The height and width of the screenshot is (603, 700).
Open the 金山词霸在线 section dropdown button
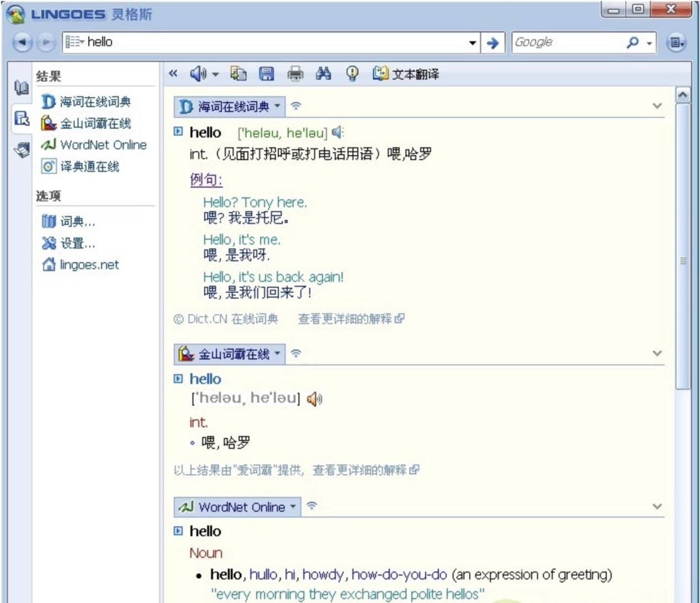(x=230, y=354)
